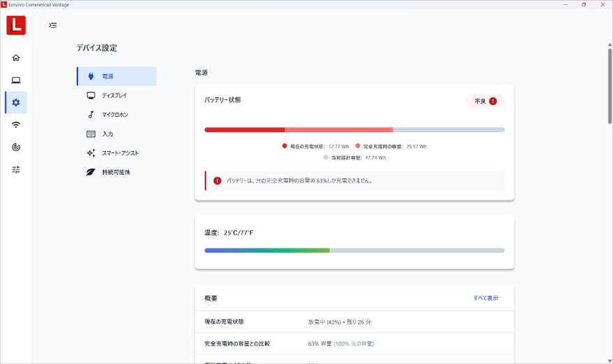This screenshot has height=364, width=613.
Task: Click the red Lenovo logo icon
Action: [16, 25]
